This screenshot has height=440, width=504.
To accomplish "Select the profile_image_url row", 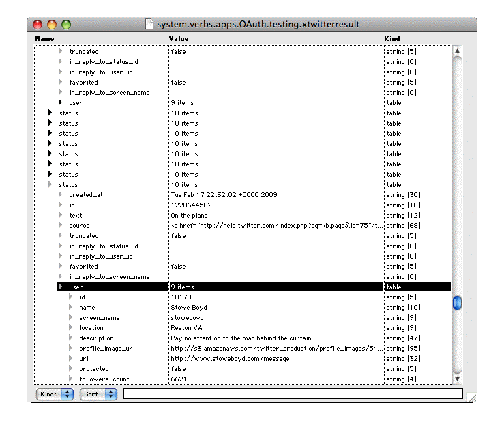I will (x=106, y=349).
